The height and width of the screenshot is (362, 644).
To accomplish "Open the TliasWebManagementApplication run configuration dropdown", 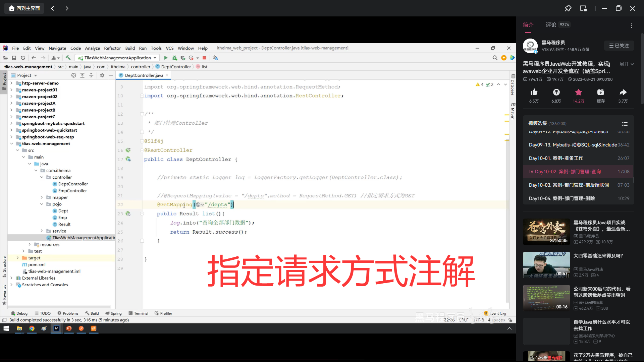I will pyautogui.click(x=117, y=58).
